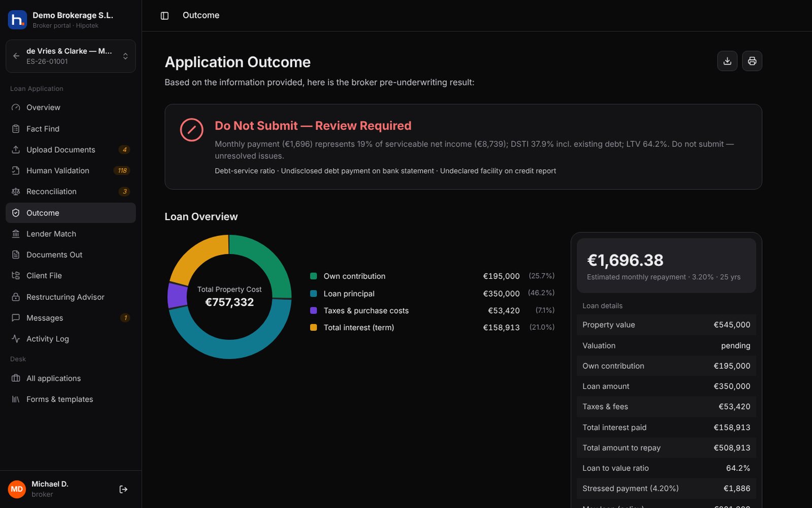Click the Stressed payment (4.20%) row
The height and width of the screenshot is (508, 812).
(666, 489)
